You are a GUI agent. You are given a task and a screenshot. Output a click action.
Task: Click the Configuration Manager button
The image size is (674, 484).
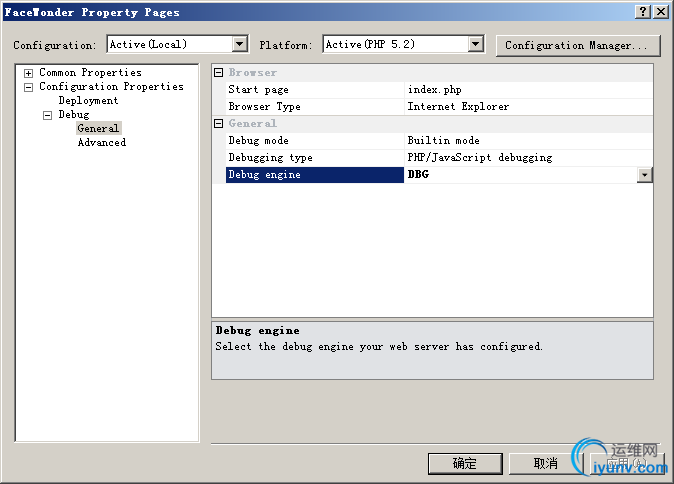[x=578, y=46]
